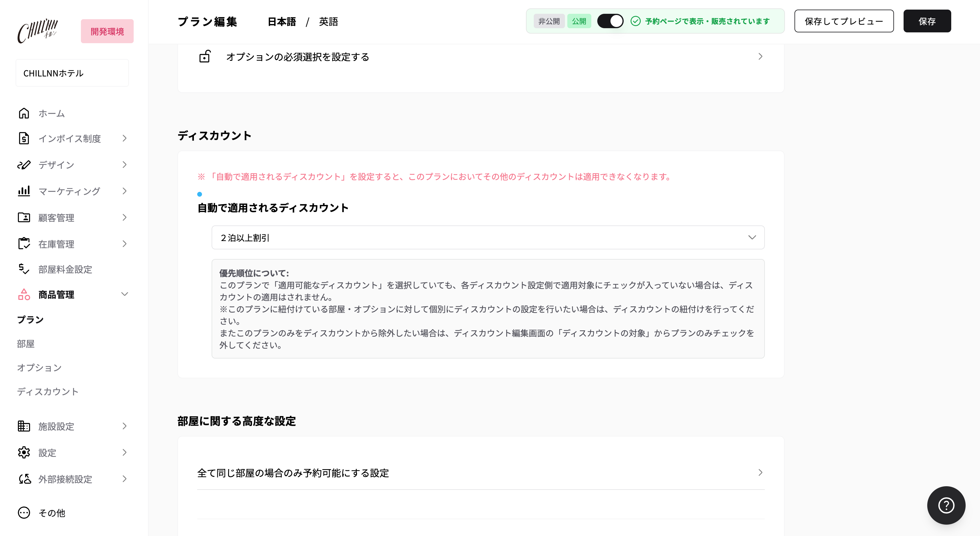Toggle the plan publish switch off
The width and height of the screenshot is (980, 536).
(x=610, y=21)
